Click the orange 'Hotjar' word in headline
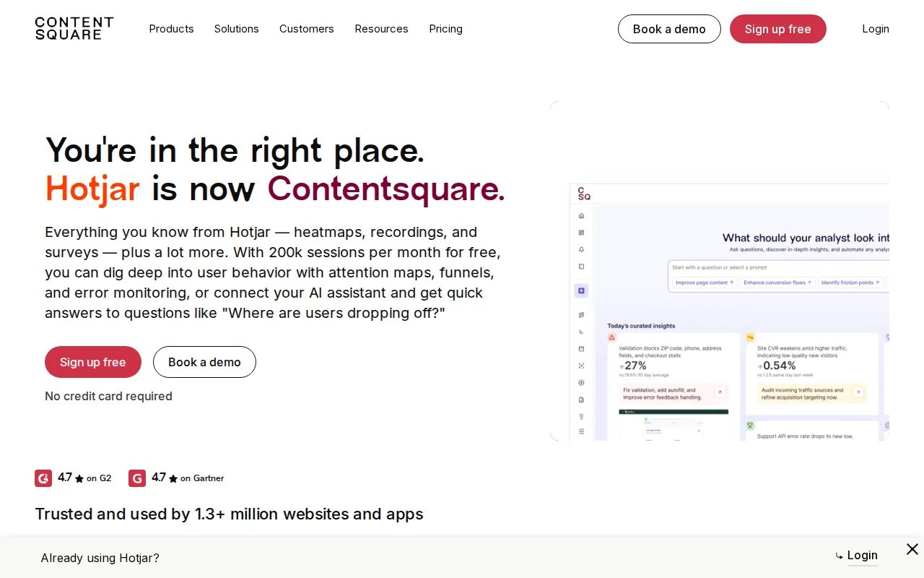924x578 pixels. pos(92,189)
